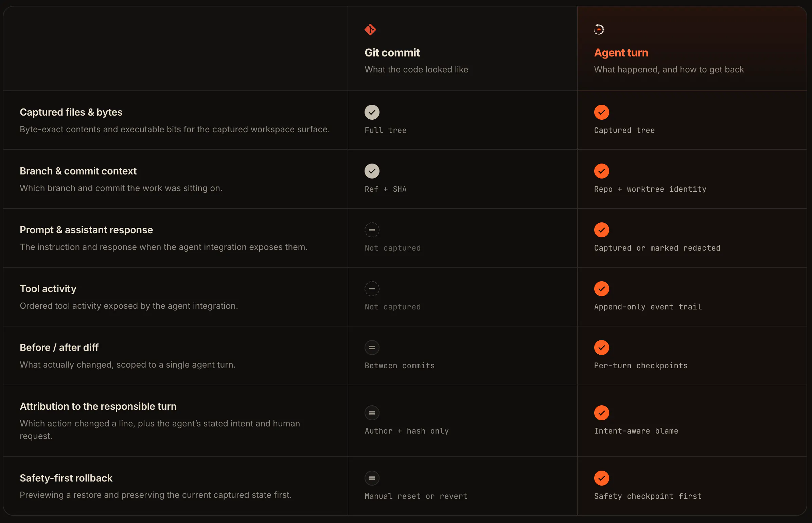Click the Captured files & bytes row title
The height and width of the screenshot is (523, 812).
[71, 112]
